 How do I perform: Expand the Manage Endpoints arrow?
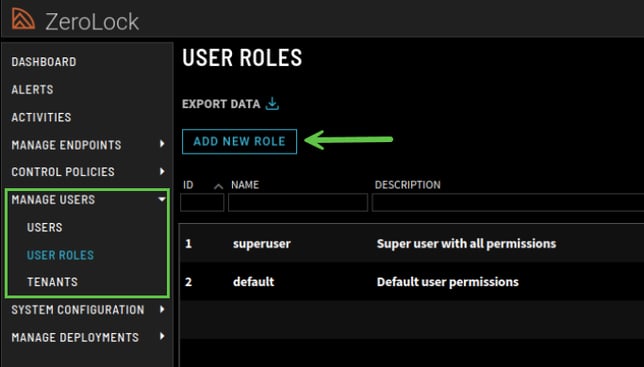[162, 144]
